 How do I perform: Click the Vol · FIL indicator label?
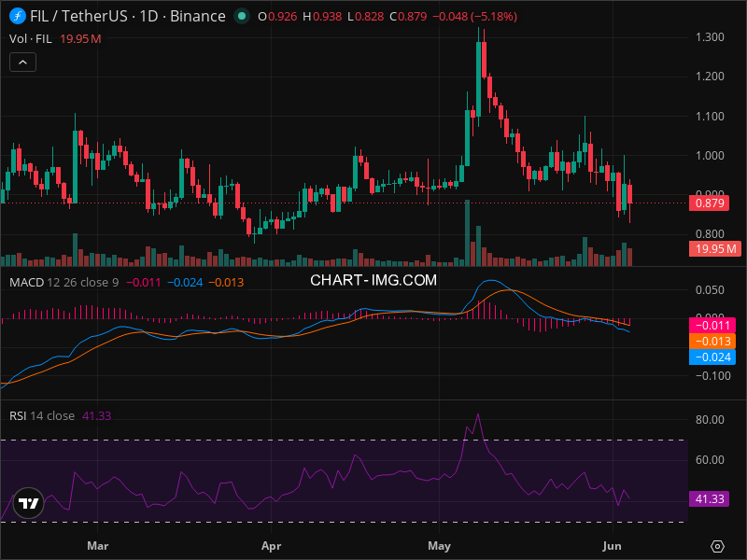31,39
